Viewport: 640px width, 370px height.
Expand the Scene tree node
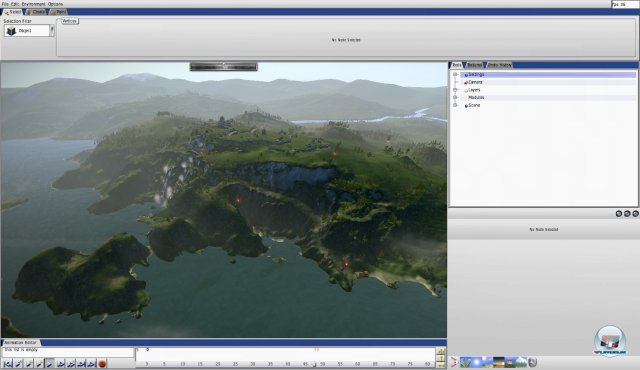pos(455,105)
